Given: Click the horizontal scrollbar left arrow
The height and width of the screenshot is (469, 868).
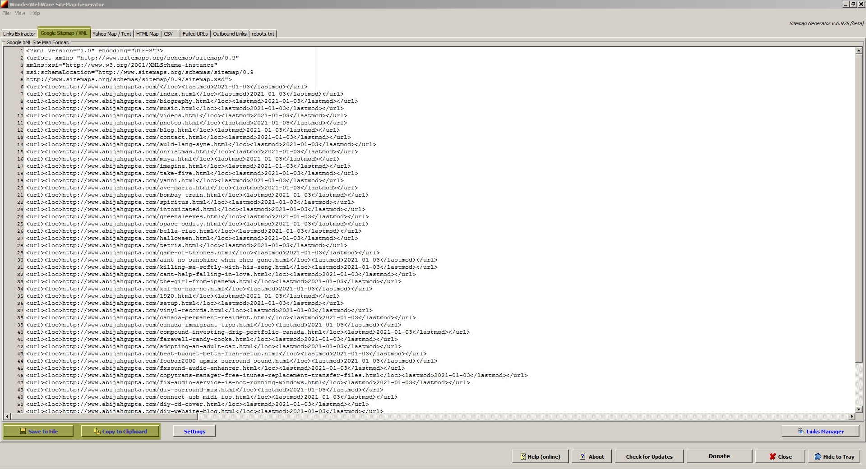Looking at the screenshot, I should click(7, 416).
